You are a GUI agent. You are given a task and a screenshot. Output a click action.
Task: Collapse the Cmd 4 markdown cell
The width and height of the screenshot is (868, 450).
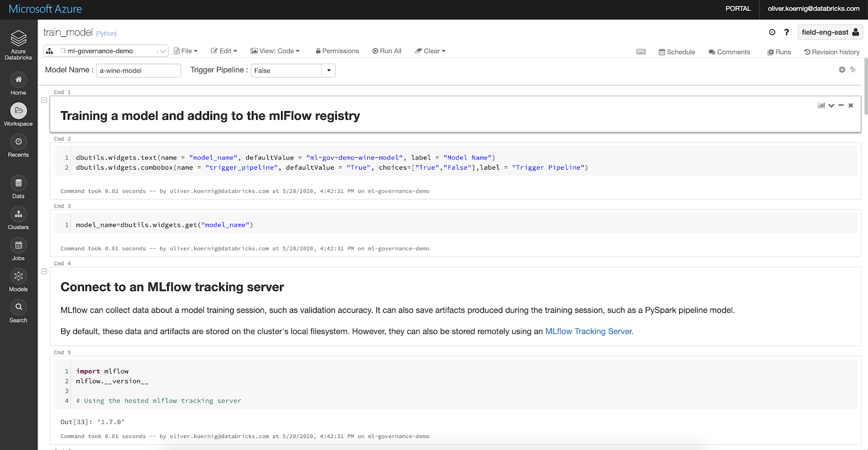tap(44, 271)
